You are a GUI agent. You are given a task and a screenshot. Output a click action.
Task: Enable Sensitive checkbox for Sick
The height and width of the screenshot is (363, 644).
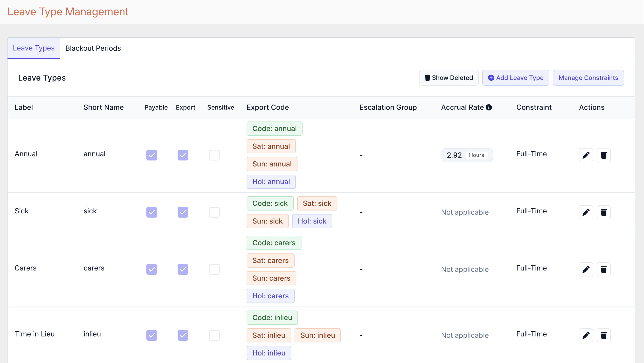214,212
